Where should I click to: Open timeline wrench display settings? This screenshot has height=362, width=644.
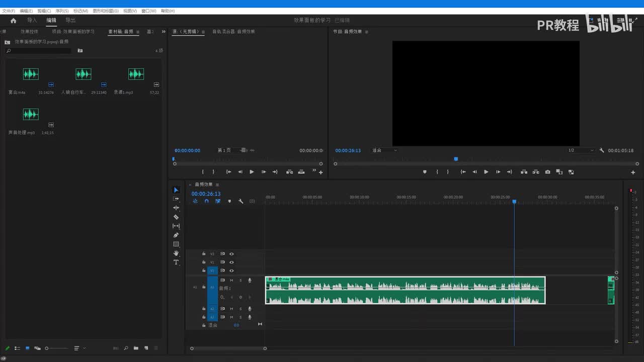pyautogui.click(x=241, y=201)
